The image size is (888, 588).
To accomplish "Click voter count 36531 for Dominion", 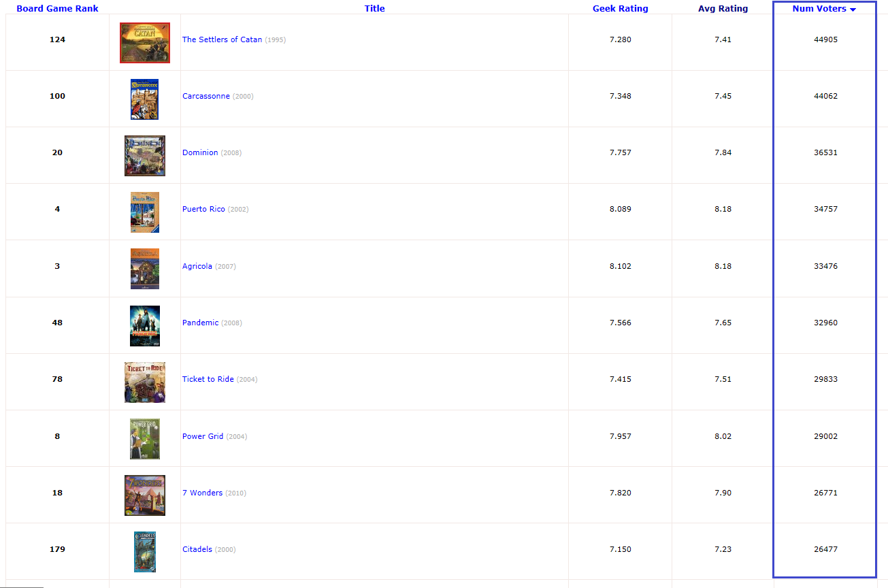I will [x=826, y=152].
